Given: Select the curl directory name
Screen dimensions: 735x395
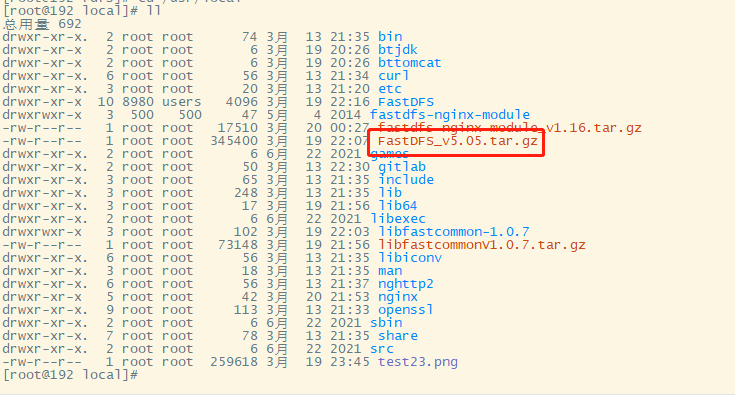Looking at the screenshot, I should 394,76.
